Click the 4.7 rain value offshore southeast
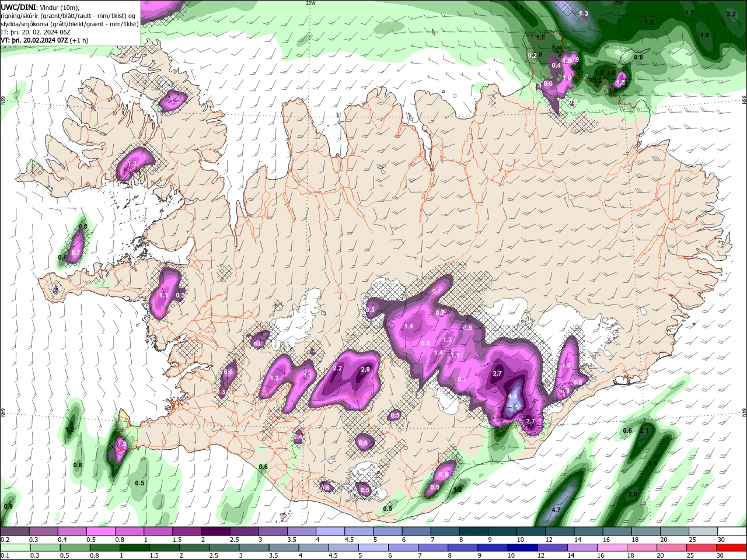The width and height of the screenshot is (747, 560). point(556,510)
